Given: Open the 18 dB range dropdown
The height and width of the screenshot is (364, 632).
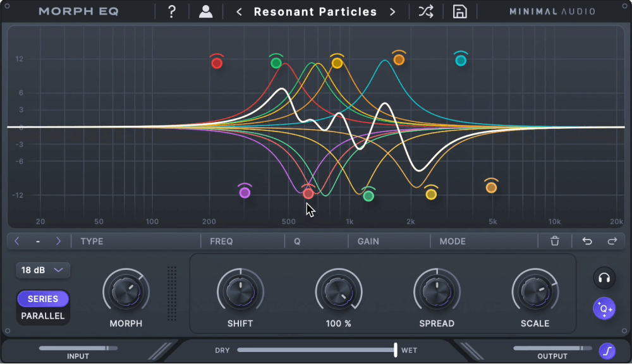Looking at the screenshot, I should click(x=43, y=270).
